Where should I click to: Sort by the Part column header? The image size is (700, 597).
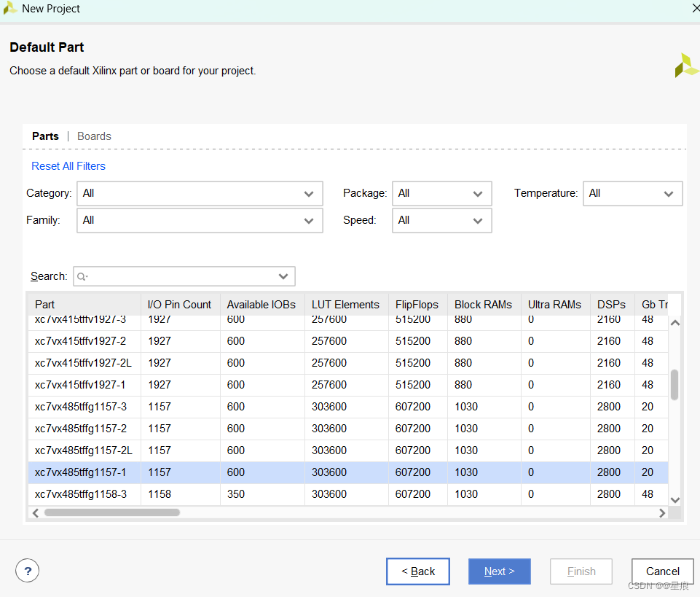84,304
